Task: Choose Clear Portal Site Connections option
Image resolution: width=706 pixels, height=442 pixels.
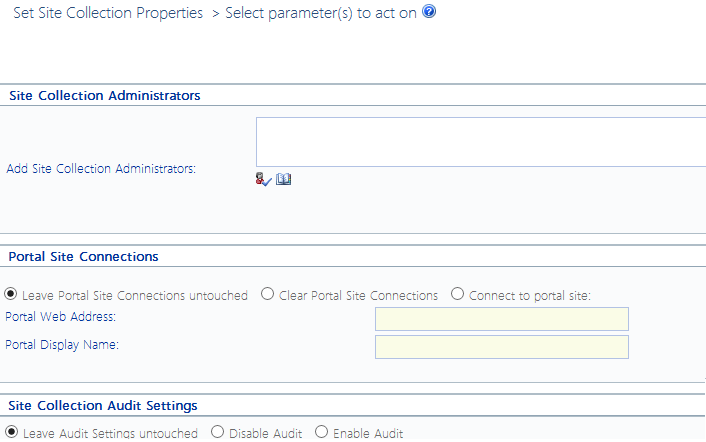Action: pos(267,294)
